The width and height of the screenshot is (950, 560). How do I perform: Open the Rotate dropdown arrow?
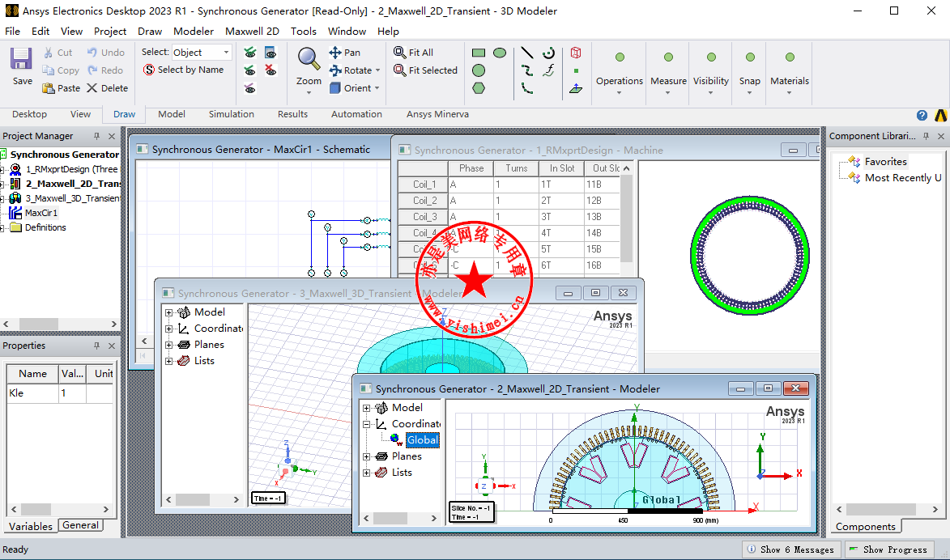coord(377,71)
